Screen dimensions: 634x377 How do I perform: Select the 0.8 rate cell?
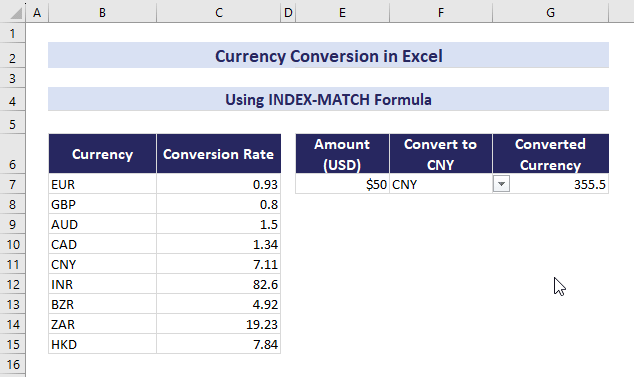[219, 204]
